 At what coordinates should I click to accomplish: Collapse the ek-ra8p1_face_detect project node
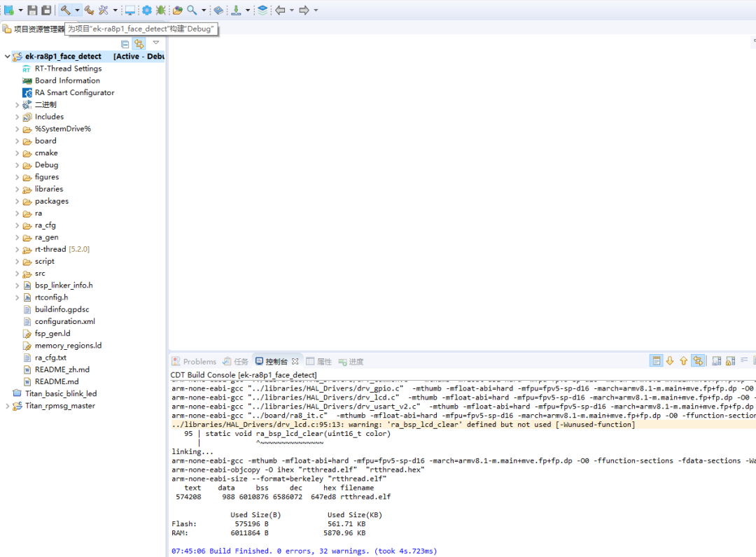pos(7,57)
